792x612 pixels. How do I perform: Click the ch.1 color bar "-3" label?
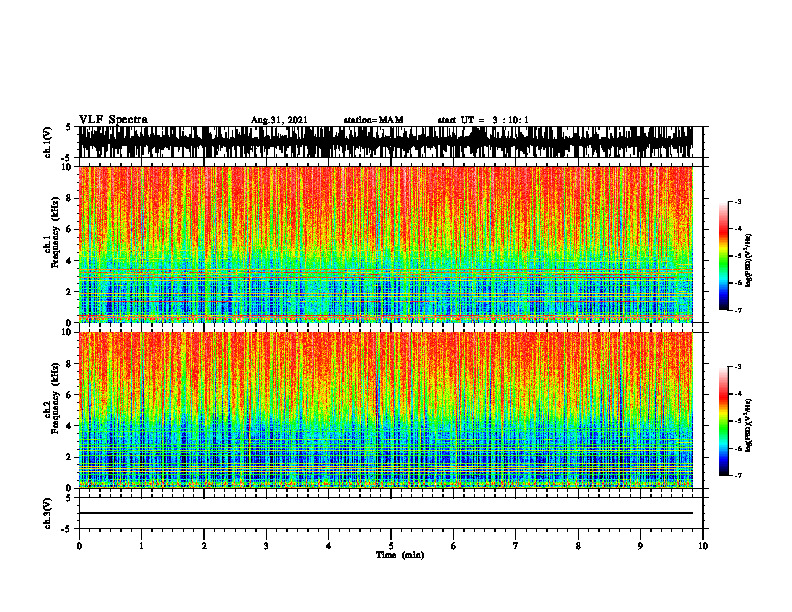738,202
